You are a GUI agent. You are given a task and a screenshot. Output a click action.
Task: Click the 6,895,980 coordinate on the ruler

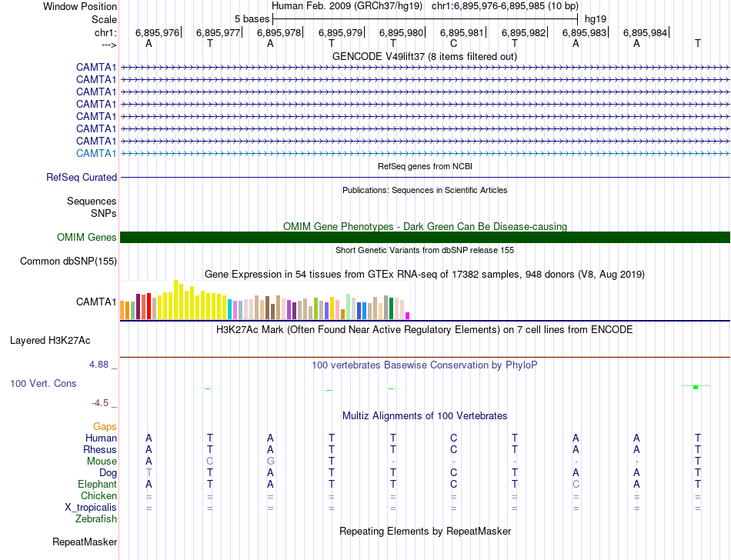point(401,32)
